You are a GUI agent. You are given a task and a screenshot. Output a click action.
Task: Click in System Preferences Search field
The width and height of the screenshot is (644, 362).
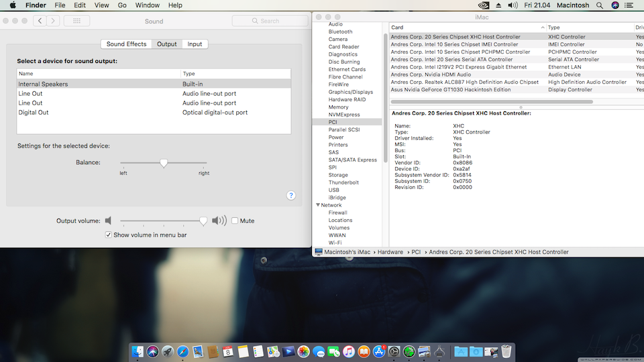click(x=270, y=21)
